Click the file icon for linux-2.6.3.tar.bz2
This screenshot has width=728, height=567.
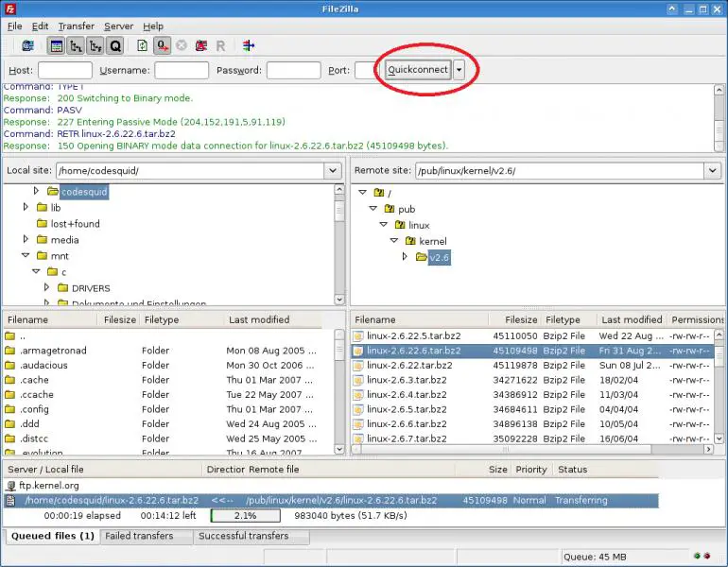[x=357, y=381]
